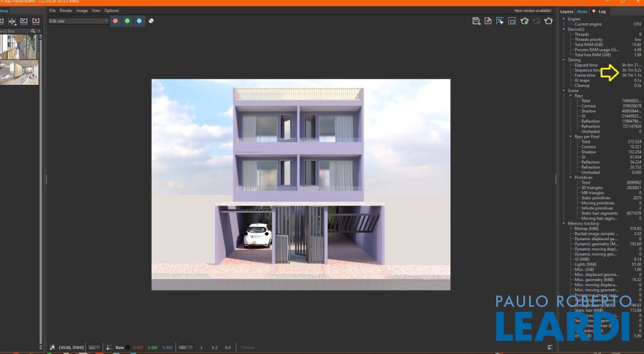Click the black Raw color swatch
644x354 pixels.
(x=129, y=347)
